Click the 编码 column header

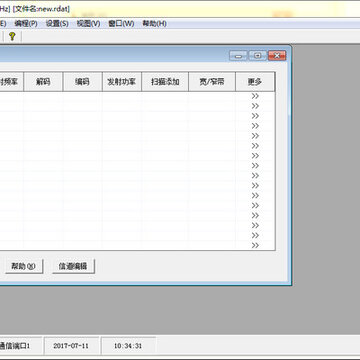pyautogui.click(x=82, y=82)
